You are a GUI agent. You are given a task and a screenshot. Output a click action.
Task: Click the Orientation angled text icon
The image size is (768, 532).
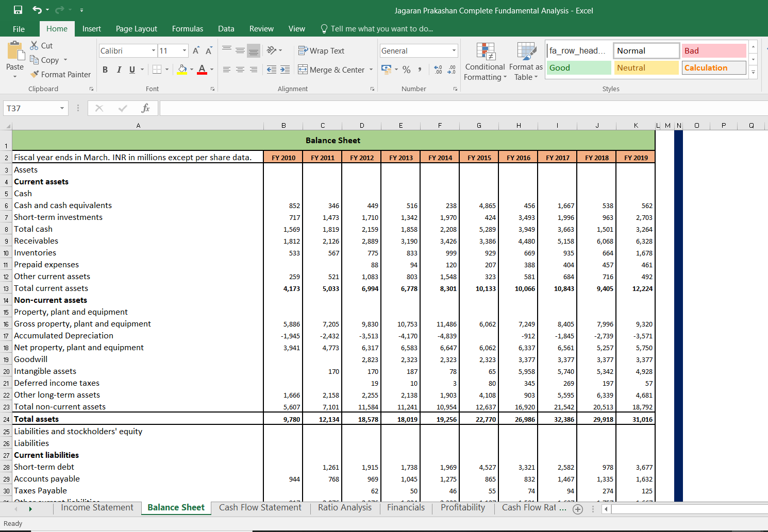click(x=272, y=50)
